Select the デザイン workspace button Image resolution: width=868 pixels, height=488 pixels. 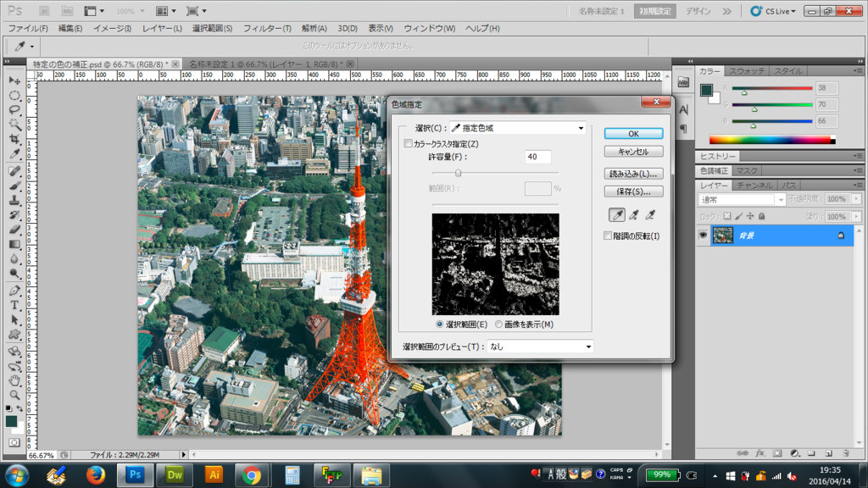(698, 11)
